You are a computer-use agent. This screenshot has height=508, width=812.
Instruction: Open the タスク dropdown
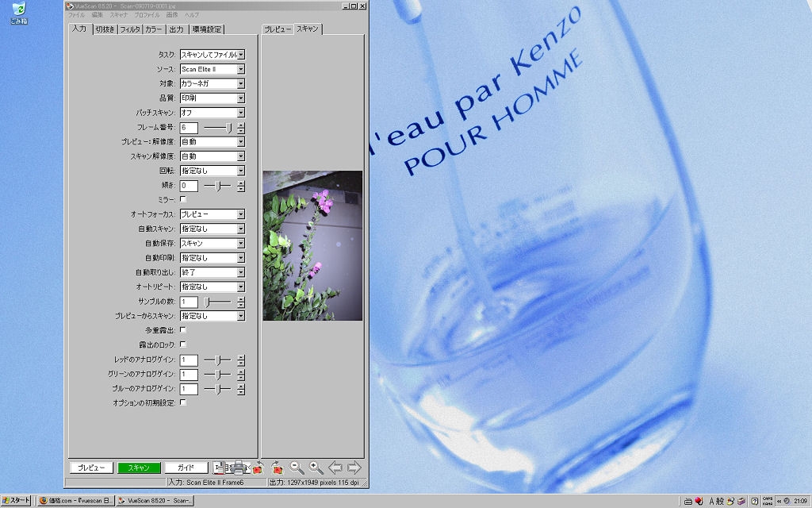tap(213, 55)
